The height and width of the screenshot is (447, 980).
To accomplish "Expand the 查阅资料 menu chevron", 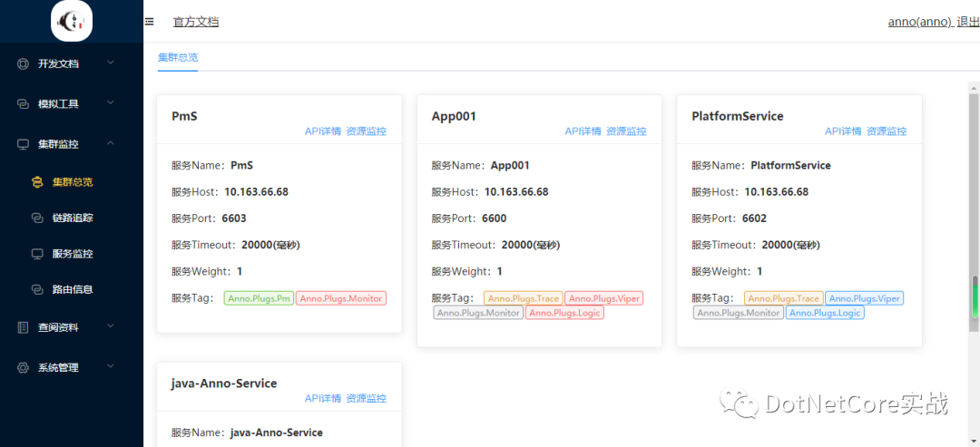I will point(111,326).
